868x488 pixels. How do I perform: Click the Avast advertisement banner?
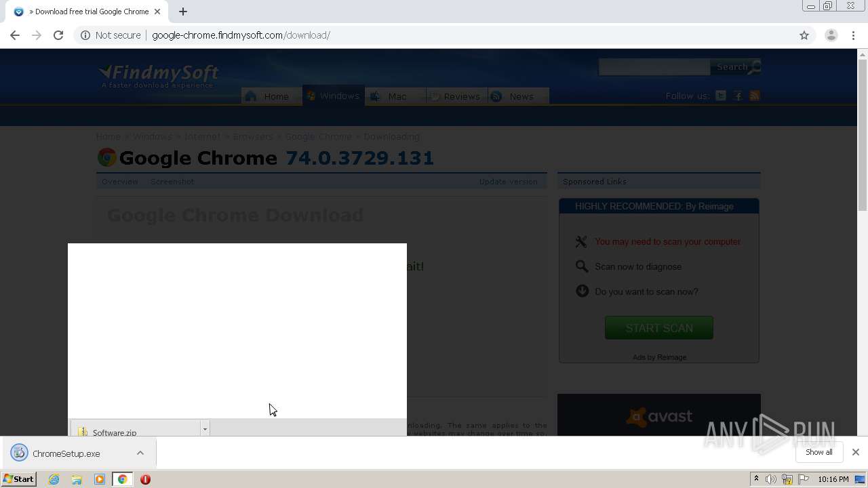point(658,415)
